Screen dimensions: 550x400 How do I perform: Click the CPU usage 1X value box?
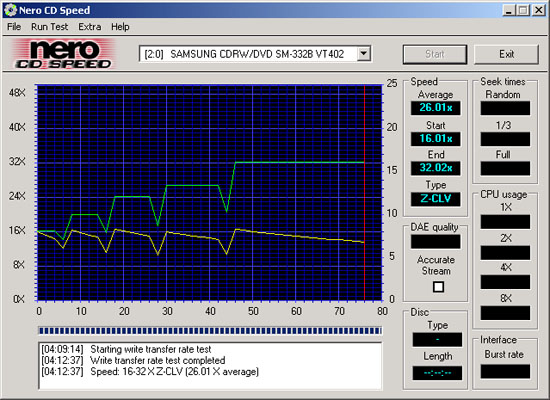[505, 222]
